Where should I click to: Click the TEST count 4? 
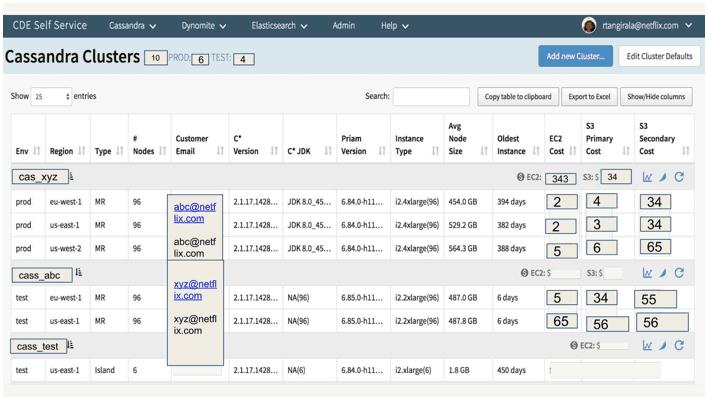pos(243,59)
